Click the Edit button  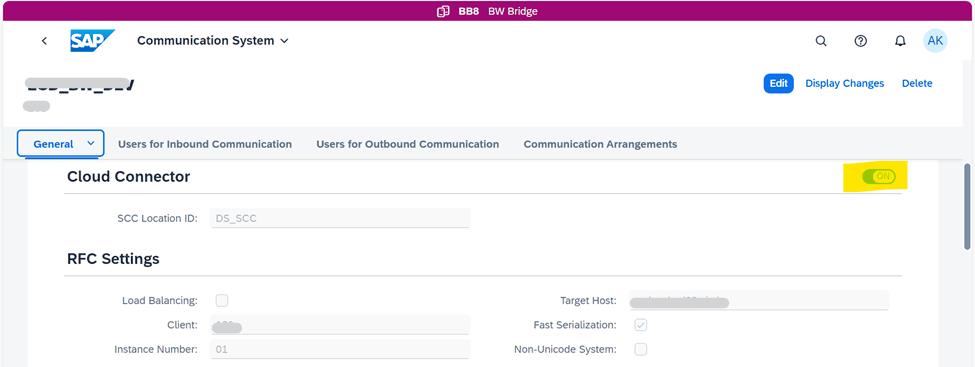[x=779, y=83]
